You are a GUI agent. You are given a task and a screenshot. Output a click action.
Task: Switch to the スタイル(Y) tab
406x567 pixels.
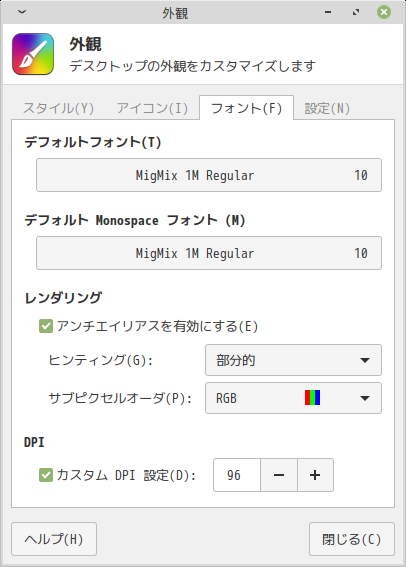tap(59, 108)
